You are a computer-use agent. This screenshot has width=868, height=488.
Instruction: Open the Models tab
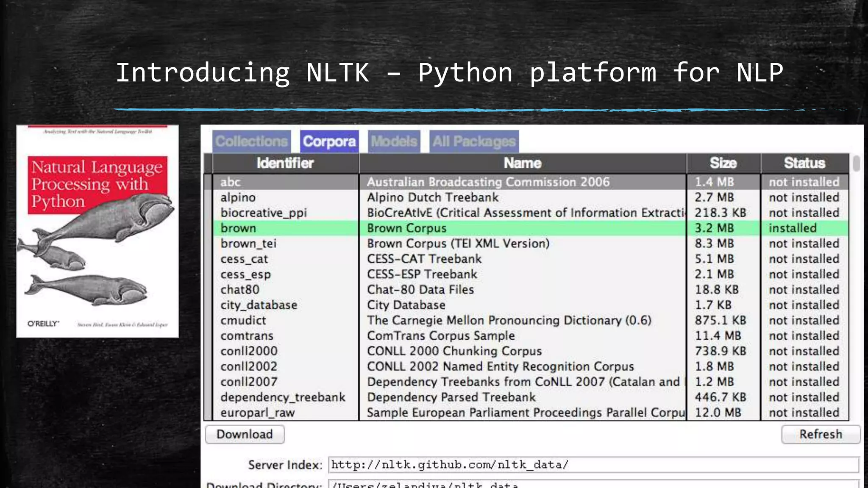click(x=394, y=141)
